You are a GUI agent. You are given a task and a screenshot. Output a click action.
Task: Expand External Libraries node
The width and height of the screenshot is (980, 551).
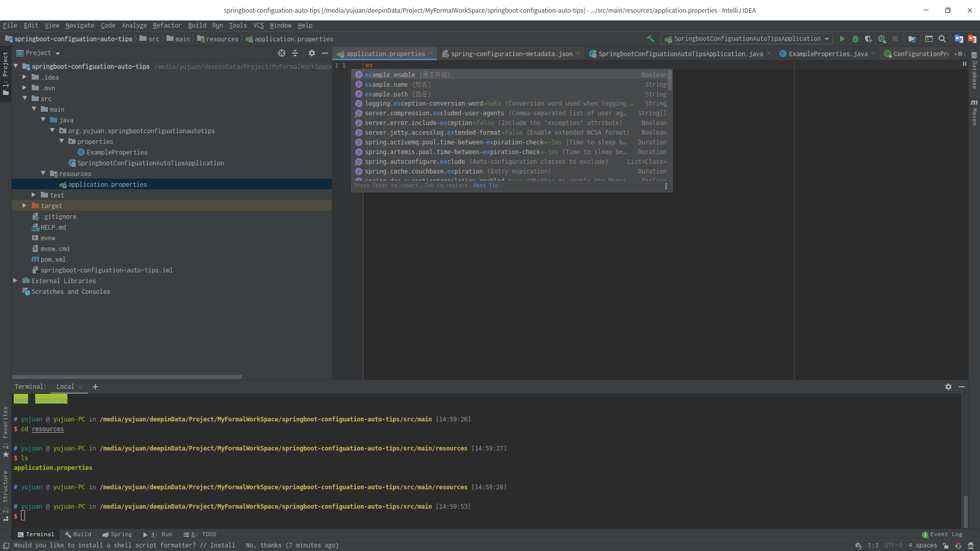(x=15, y=281)
